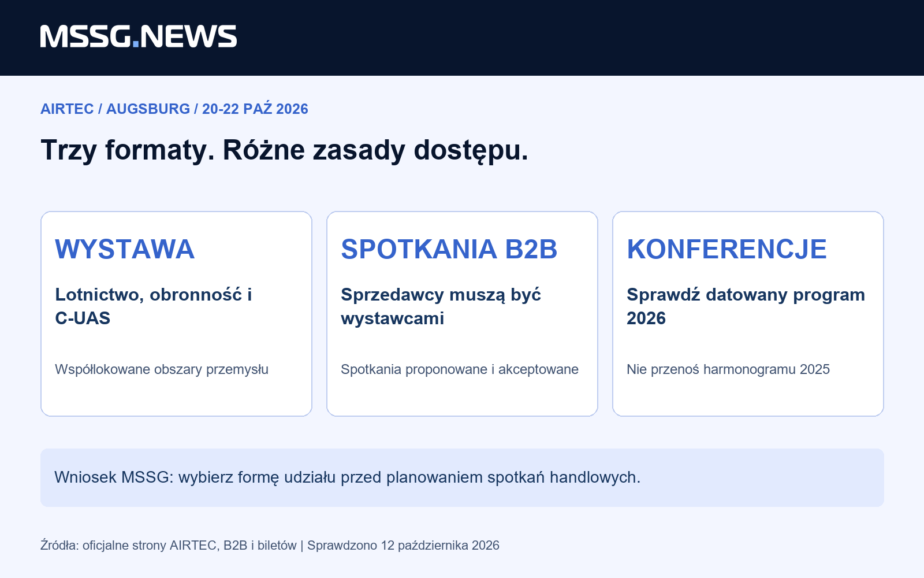Open the SPOTKANIA B2B card title
Viewport: 924px width, 578px height.
(449, 249)
